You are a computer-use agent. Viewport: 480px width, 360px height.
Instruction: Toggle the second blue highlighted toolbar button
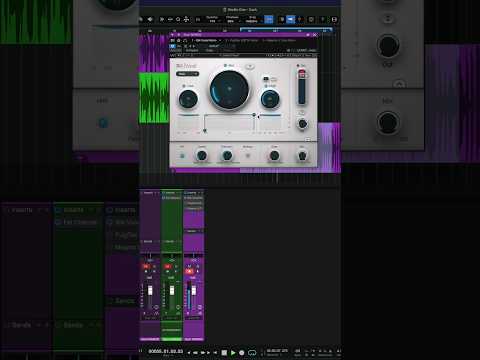(x=290, y=20)
